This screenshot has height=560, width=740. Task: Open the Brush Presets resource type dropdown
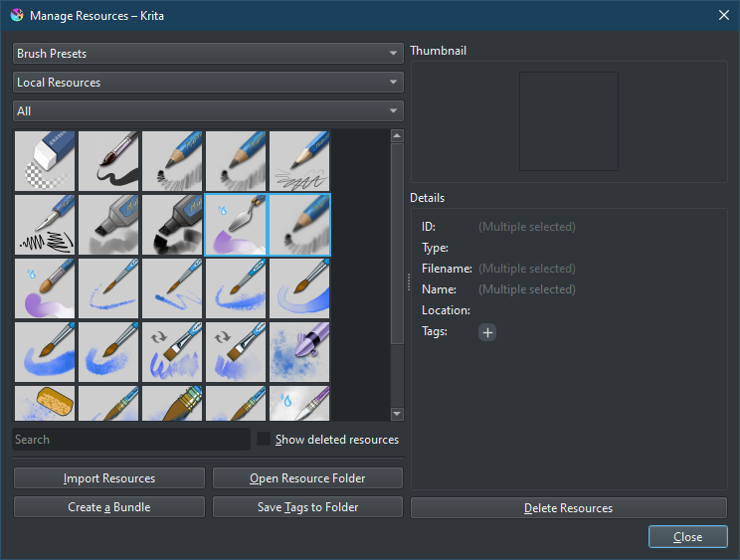point(207,54)
